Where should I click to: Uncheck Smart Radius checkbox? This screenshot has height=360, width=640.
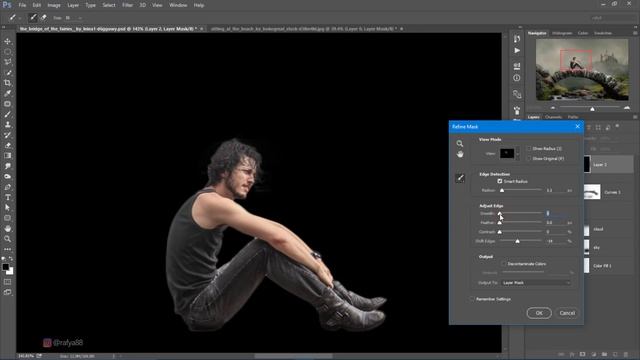coord(500,181)
